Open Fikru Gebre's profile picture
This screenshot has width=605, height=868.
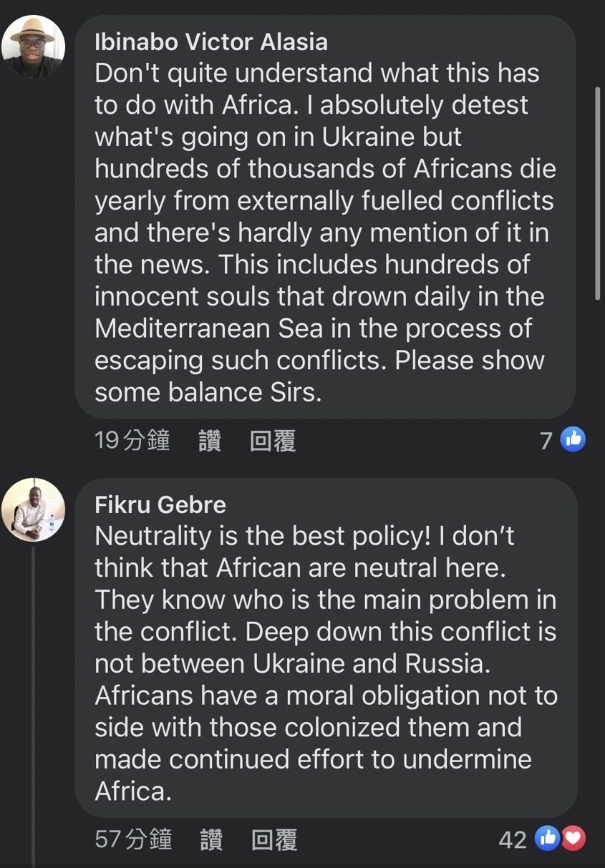click(33, 509)
